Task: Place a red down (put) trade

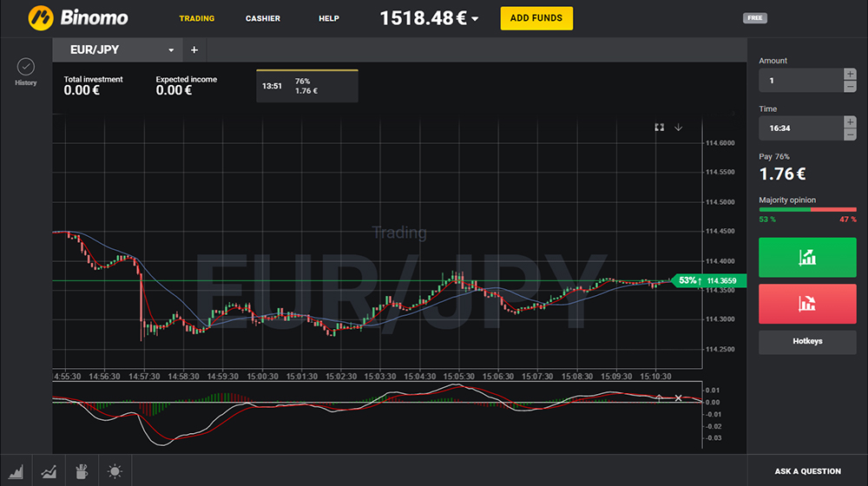Action: [x=807, y=304]
